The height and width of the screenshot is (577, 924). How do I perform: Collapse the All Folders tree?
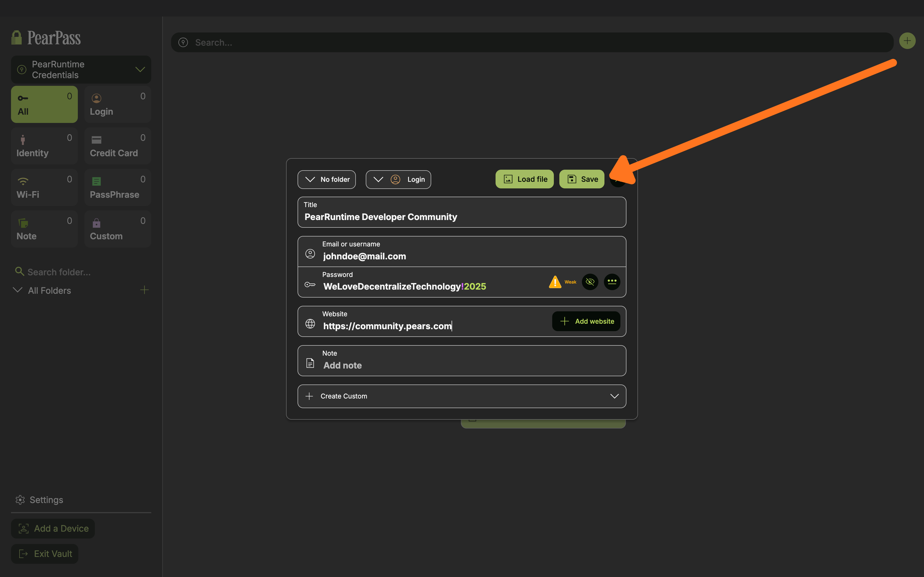click(x=18, y=290)
